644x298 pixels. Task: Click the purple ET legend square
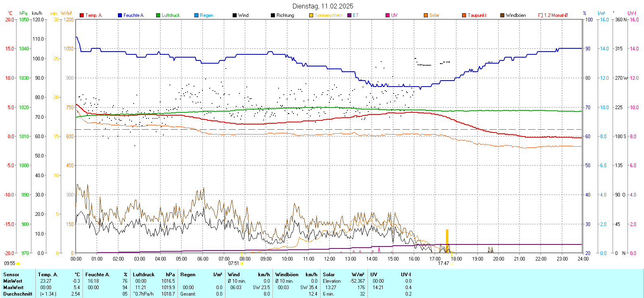[x=349, y=15]
